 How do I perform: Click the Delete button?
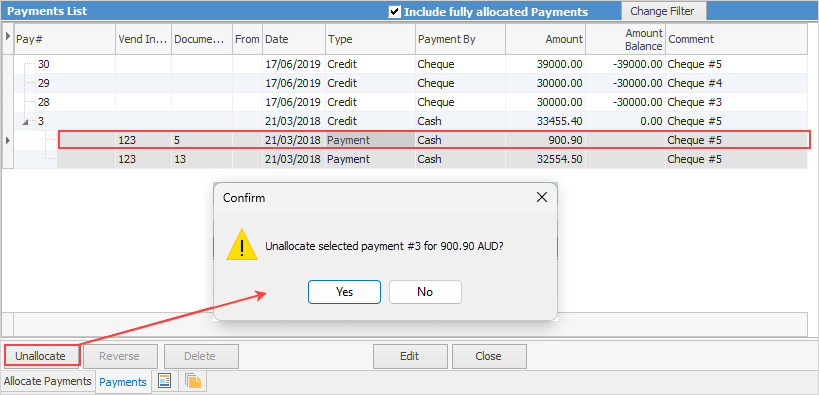[201, 356]
